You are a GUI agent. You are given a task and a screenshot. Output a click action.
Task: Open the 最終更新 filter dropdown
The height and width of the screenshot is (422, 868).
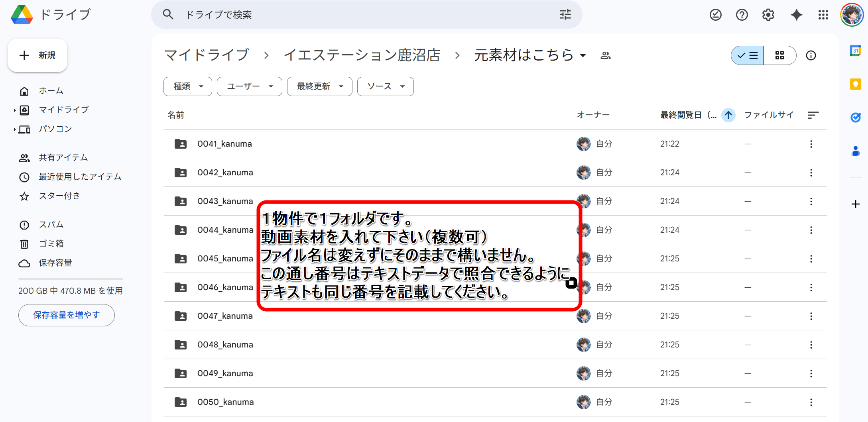[319, 86]
